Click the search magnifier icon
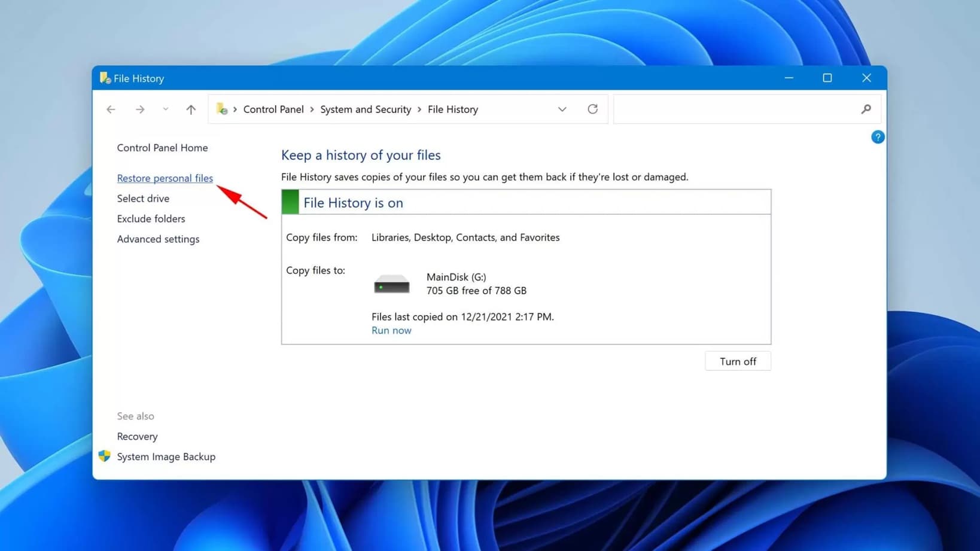This screenshot has height=551, width=980. click(866, 109)
